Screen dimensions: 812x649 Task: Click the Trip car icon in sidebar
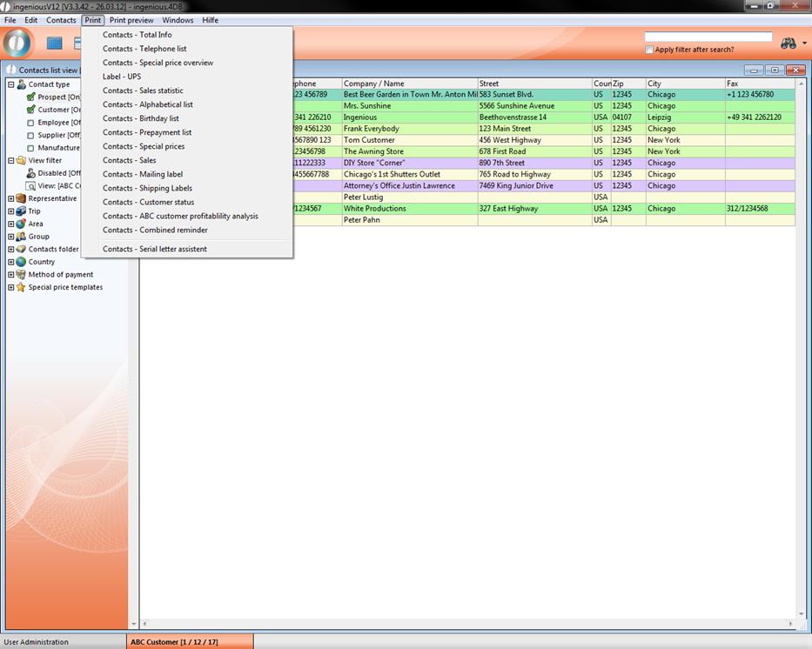click(21, 211)
